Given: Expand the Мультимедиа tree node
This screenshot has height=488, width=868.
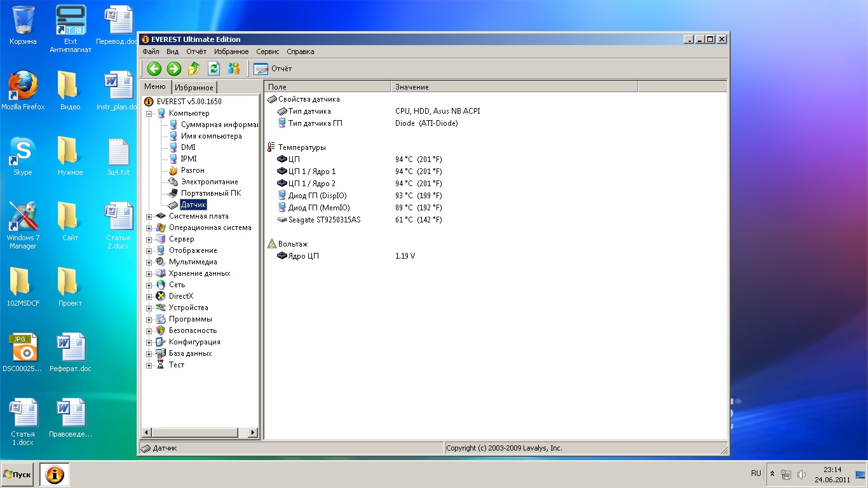Looking at the screenshot, I should pyautogui.click(x=149, y=262).
